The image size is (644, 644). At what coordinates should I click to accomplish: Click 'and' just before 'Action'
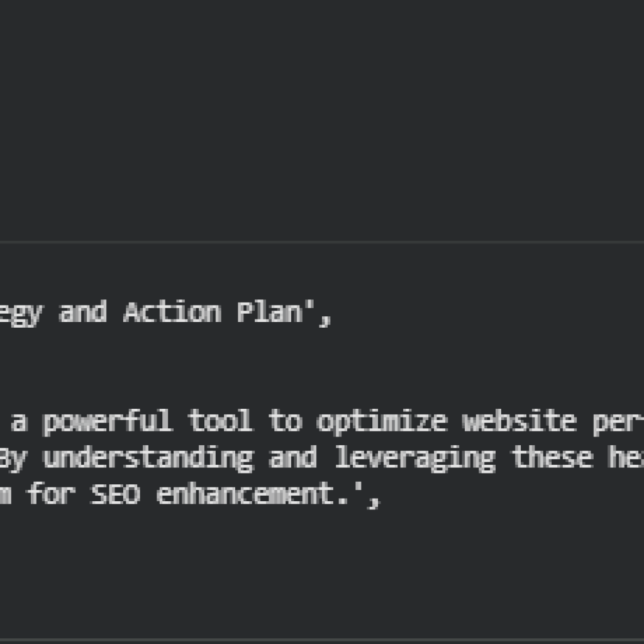point(82,313)
